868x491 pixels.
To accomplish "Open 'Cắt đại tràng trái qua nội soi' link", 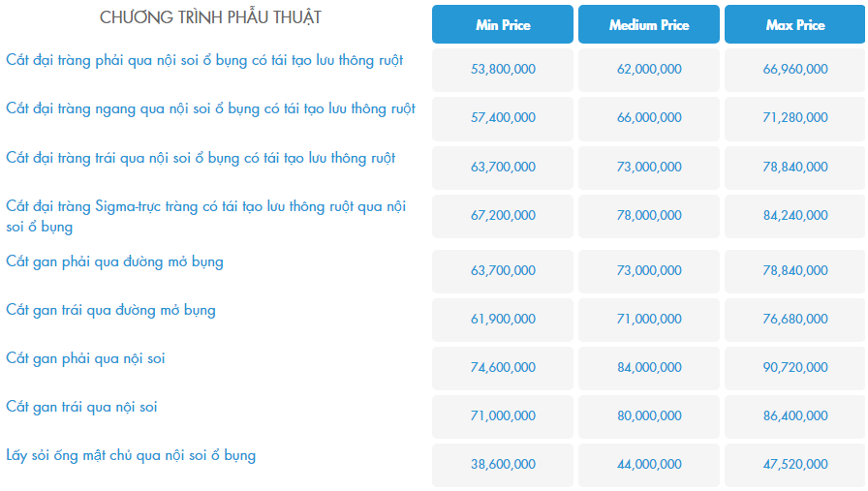I will 201,157.
